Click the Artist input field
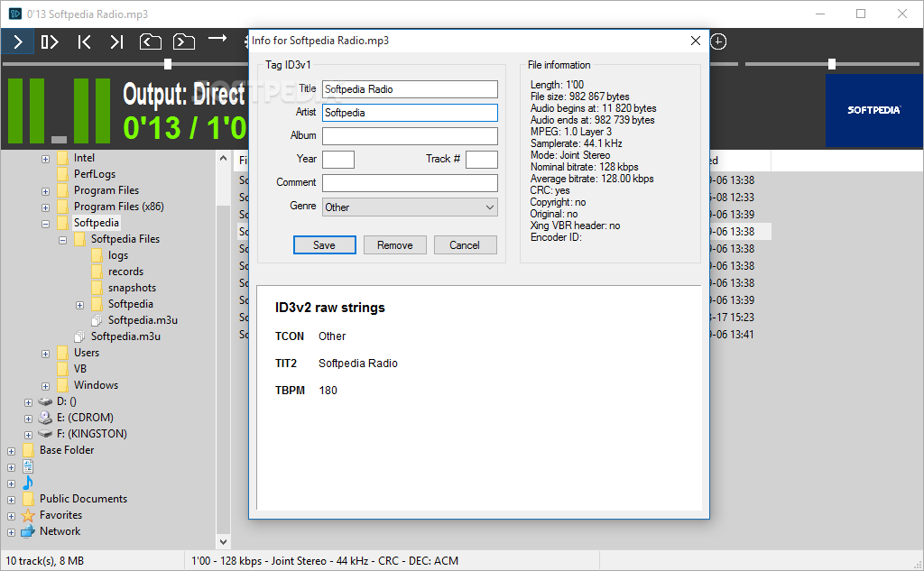The width and height of the screenshot is (924, 571). click(410, 113)
